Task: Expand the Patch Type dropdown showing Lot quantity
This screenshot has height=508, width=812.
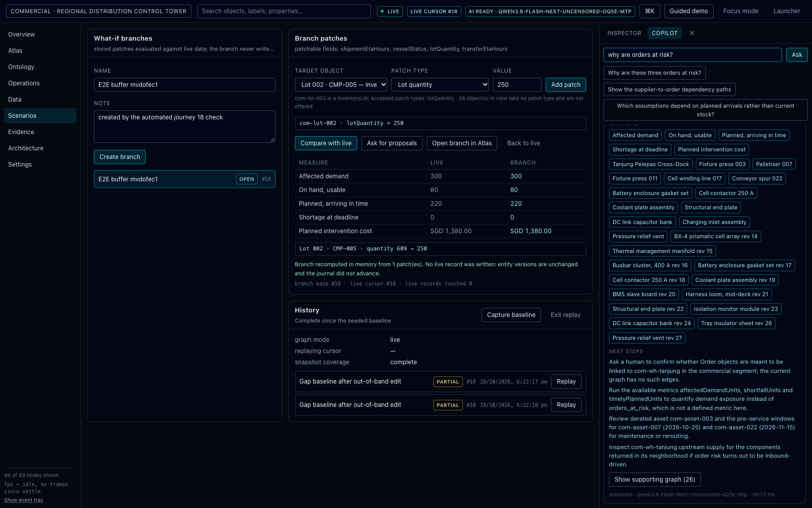Action: tap(440, 85)
